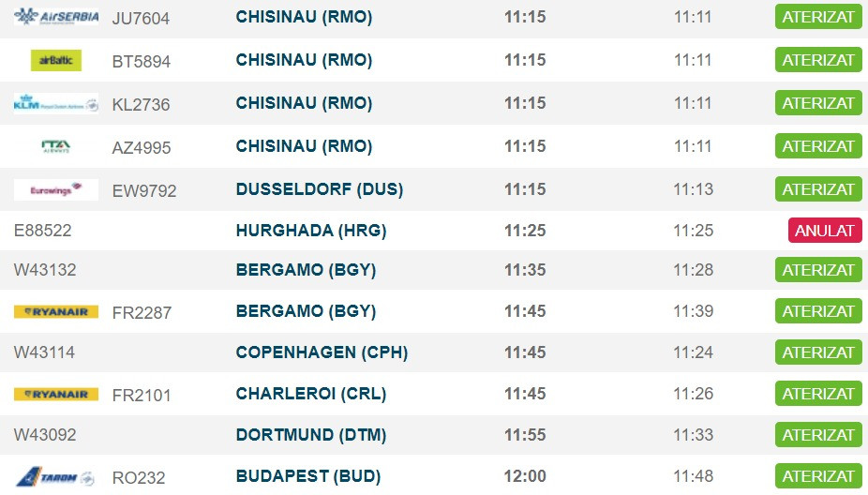Click the Eurowings airline logo
The image size is (868, 495).
(x=56, y=190)
